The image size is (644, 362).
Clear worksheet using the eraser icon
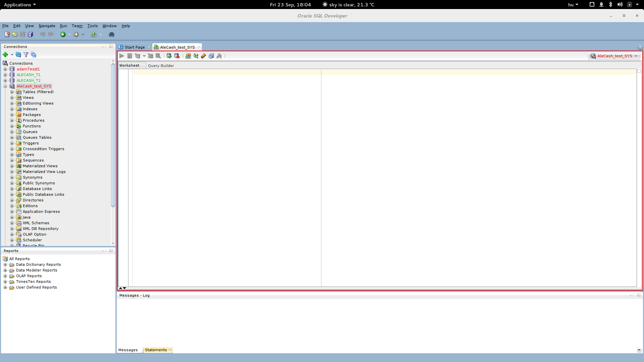(x=204, y=56)
